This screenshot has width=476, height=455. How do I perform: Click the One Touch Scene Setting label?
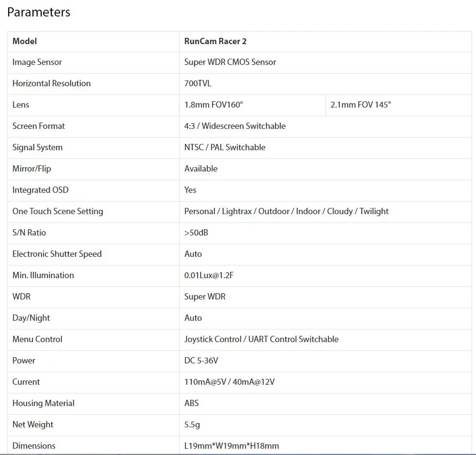[x=58, y=211]
